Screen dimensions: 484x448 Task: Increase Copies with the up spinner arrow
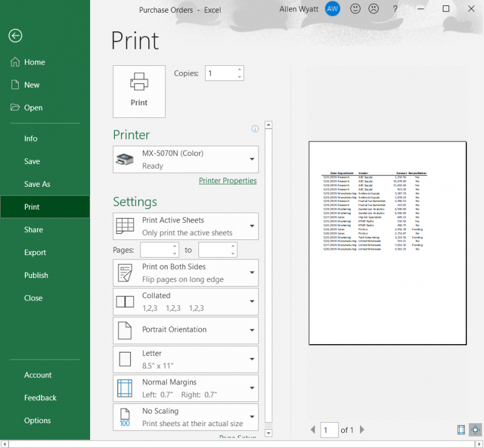click(x=240, y=70)
